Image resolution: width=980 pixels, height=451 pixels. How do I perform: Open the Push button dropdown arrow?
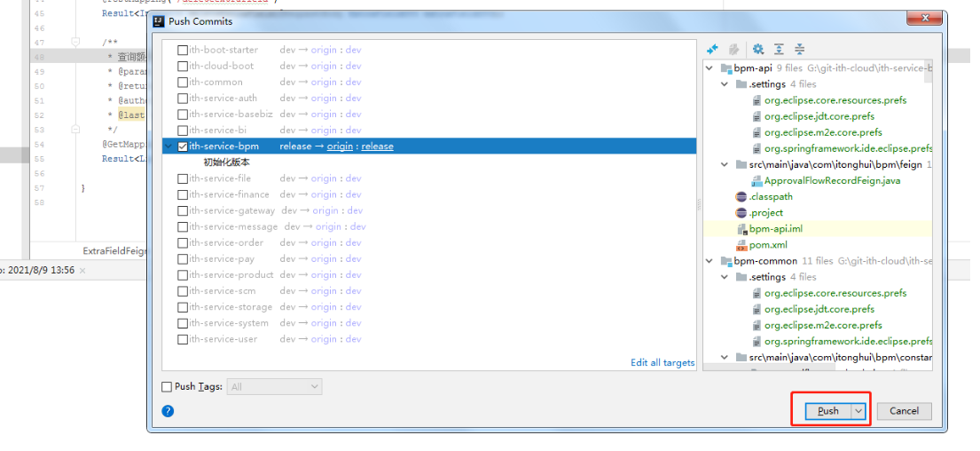(858, 411)
